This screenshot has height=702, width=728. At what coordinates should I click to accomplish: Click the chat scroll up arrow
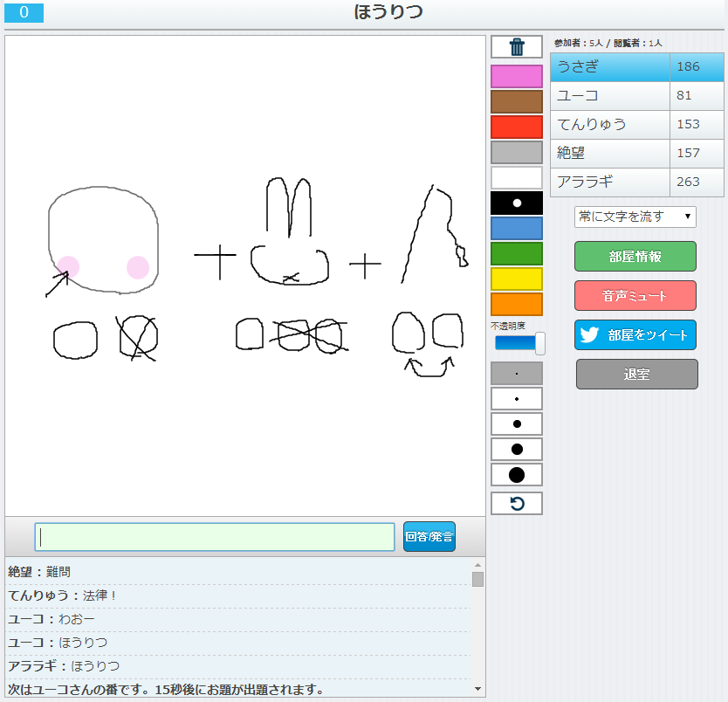477,565
